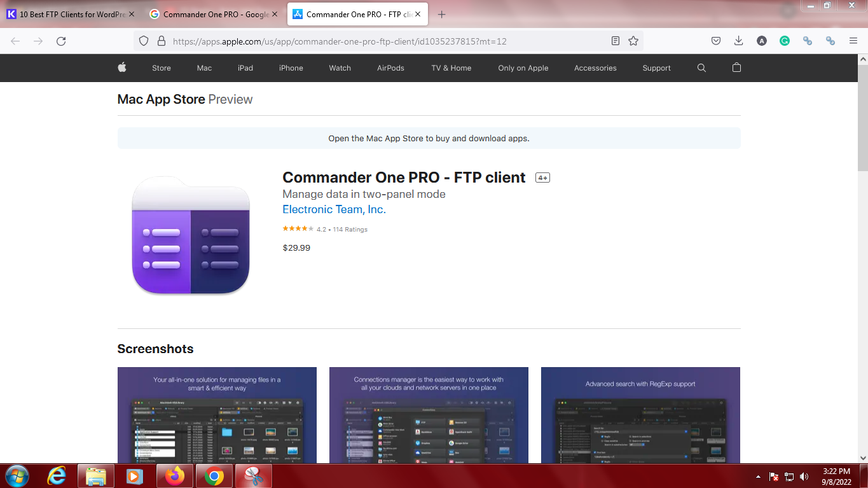Open the AirPods menu item

coord(390,68)
